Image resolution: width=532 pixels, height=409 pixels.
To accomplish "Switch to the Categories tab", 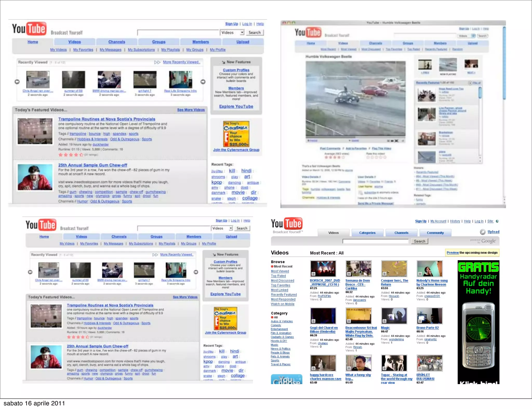I will click(x=367, y=233).
